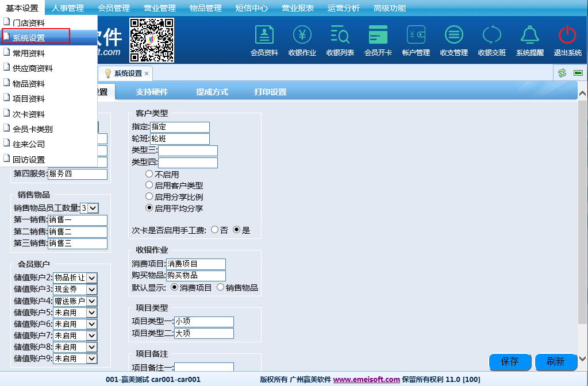Select the 不启用 radio option
Screen dimensions: 588x386
click(149, 174)
